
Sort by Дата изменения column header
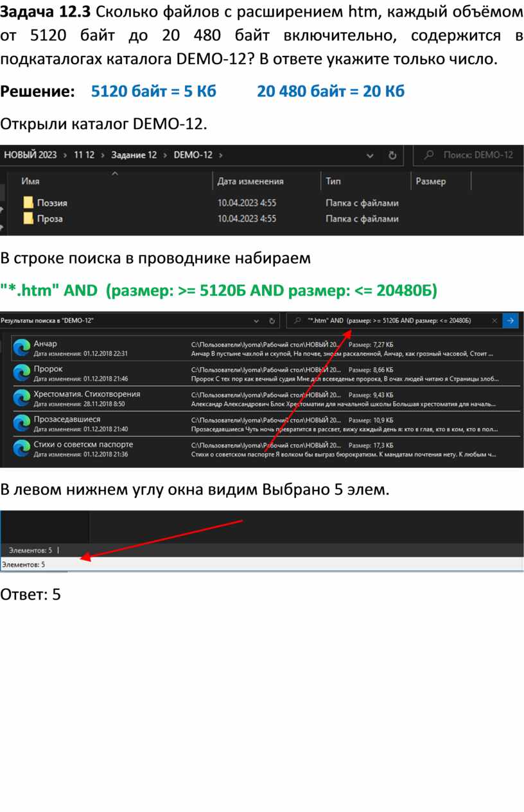pos(250,182)
